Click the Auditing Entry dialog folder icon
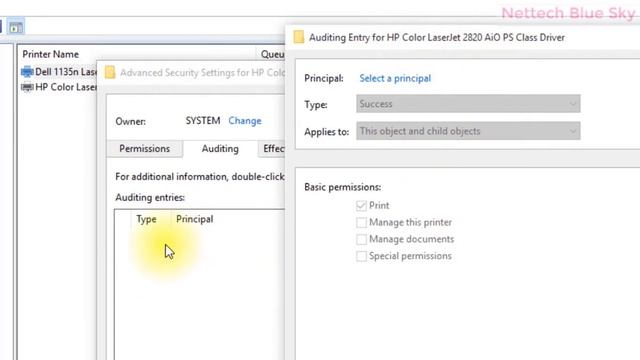640x360 pixels. pos(299,37)
